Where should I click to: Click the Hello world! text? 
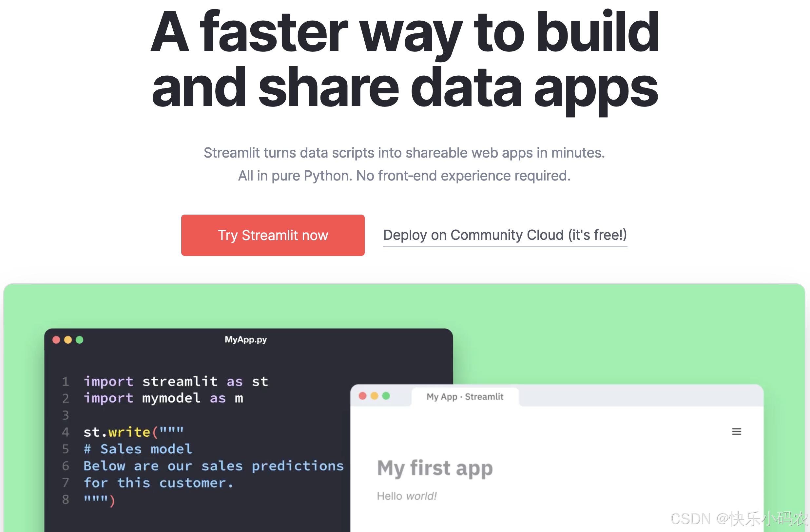pyautogui.click(x=406, y=496)
